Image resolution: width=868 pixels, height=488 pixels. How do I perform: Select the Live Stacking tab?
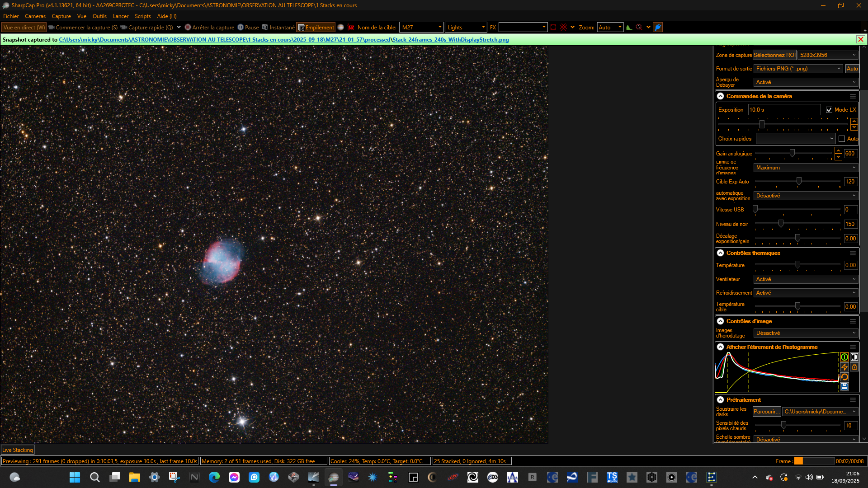(x=18, y=450)
